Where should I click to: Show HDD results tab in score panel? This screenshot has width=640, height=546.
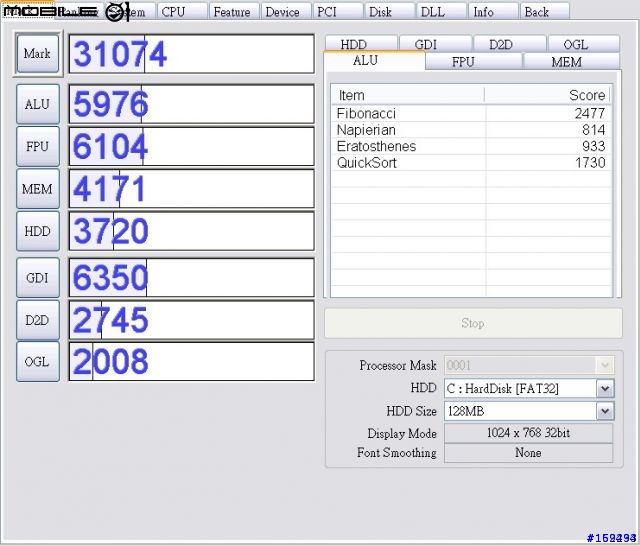pyautogui.click(x=361, y=44)
